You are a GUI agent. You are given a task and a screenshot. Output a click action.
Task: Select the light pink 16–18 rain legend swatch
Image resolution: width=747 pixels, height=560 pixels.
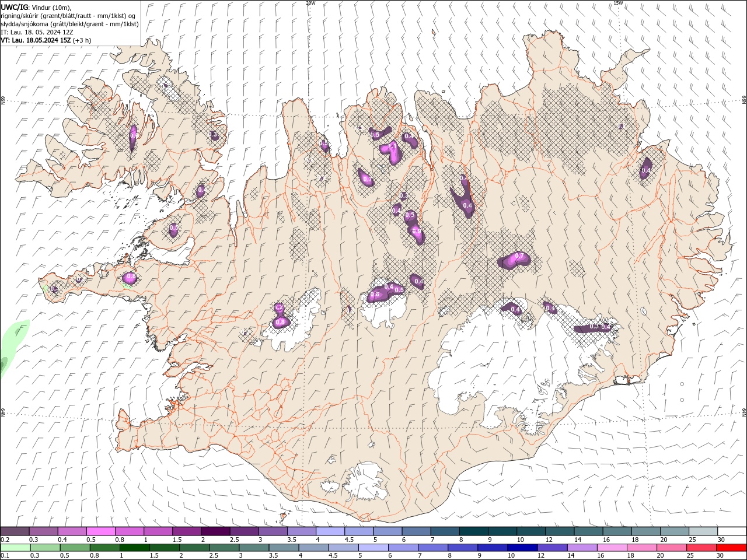[x=611, y=548]
